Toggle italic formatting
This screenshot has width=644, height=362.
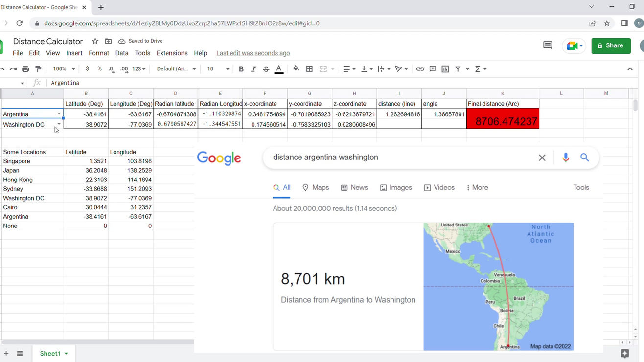[x=253, y=69]
